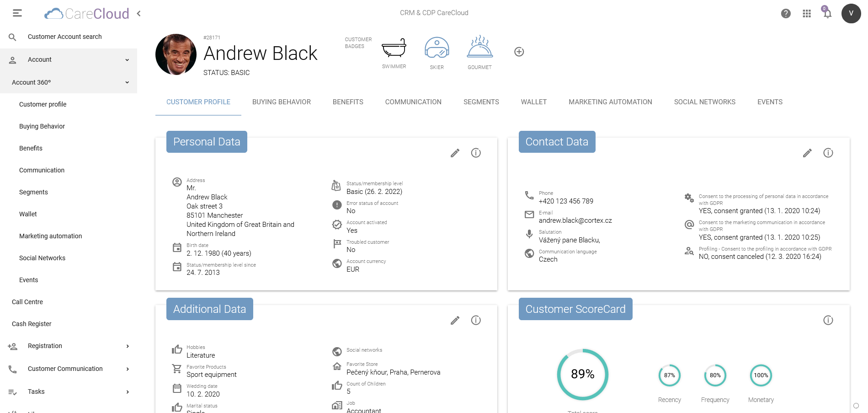This screenshot has width=868, height=413.
Task: Add a new customer badge
Action: pyautogui.click(x=519, y=52)
